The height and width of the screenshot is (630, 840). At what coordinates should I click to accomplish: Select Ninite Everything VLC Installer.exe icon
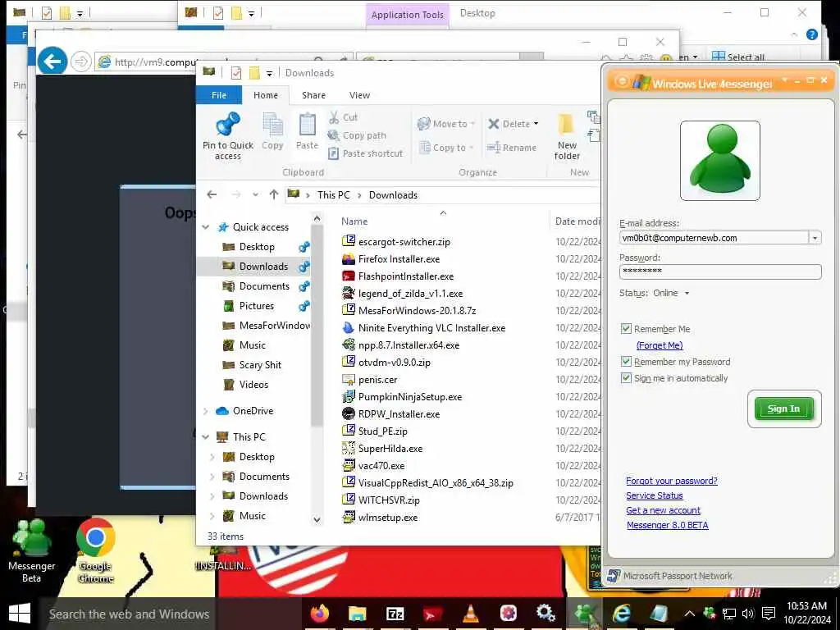click(x=348, y=327)
